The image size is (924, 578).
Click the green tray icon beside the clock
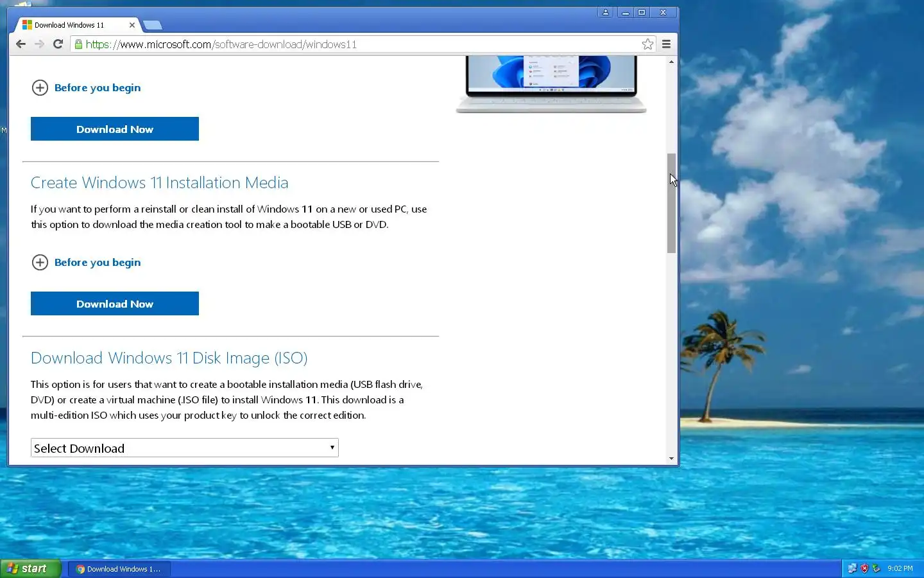point(876,568)
